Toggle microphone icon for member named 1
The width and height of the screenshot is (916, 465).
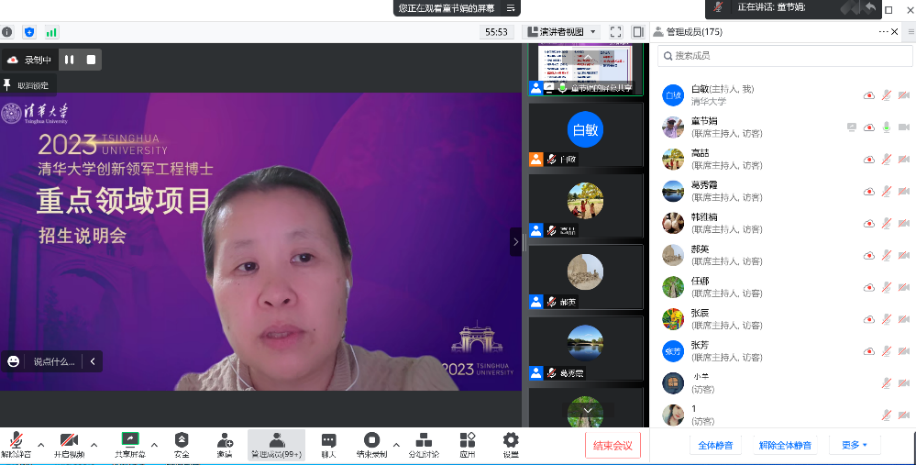point(886,415)
